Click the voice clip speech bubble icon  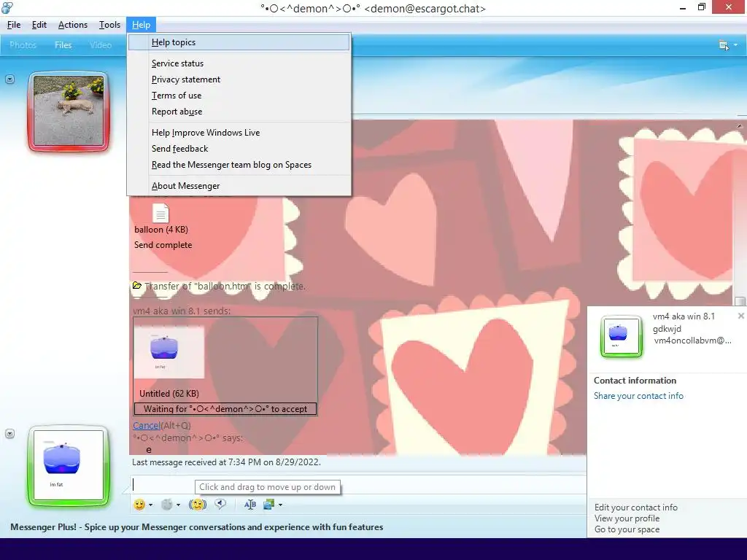[220, 504]
